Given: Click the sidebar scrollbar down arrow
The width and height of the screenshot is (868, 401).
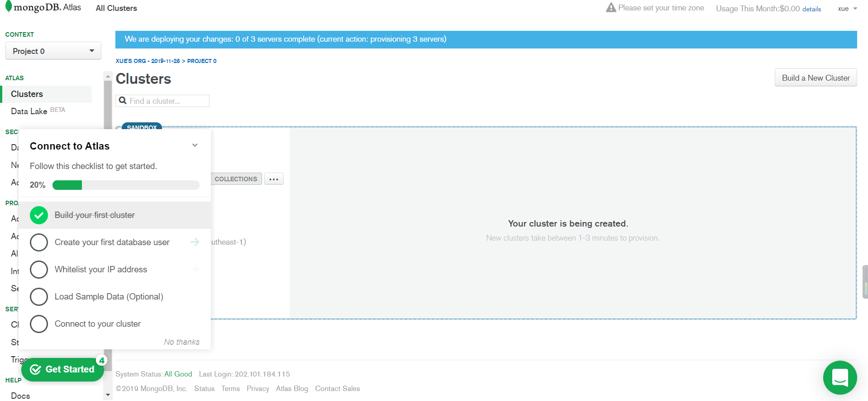Looking at the screenshot, I should pos(108,395).
